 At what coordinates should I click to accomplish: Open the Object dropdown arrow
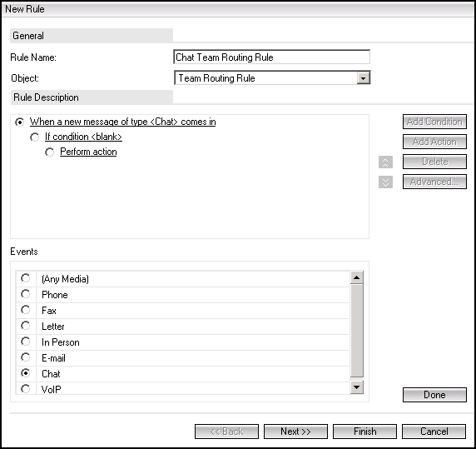(x=363, y=78)
